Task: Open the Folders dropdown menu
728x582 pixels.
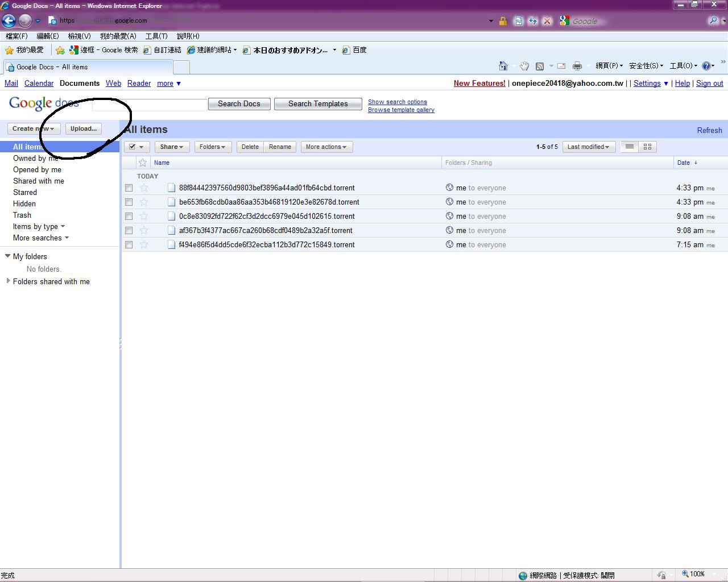Action: (x=213, y=147)
